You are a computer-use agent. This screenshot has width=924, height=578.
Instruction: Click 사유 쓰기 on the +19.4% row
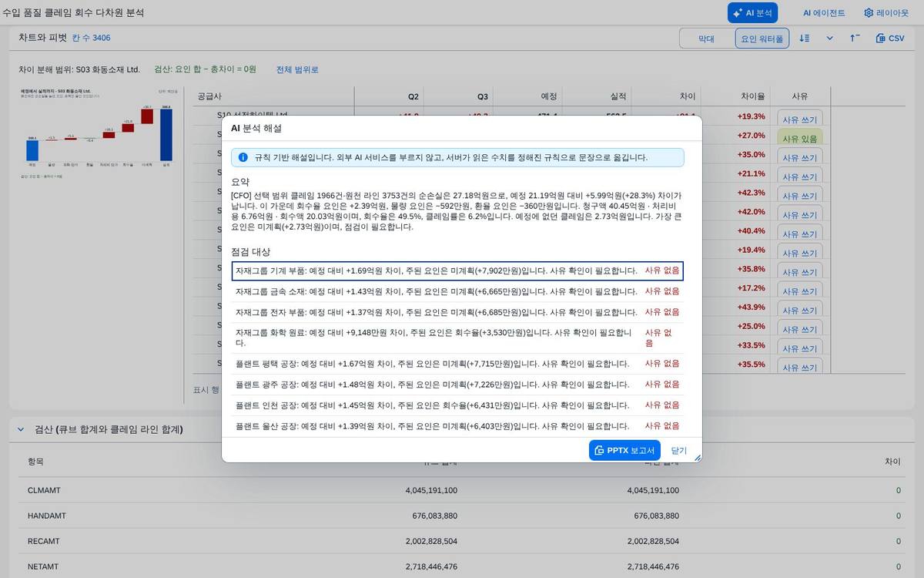point(800,253)
